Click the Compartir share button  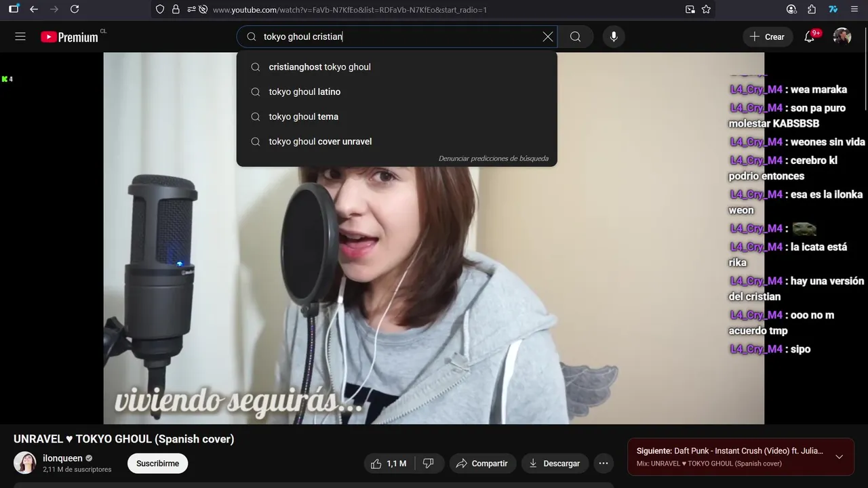481,464
